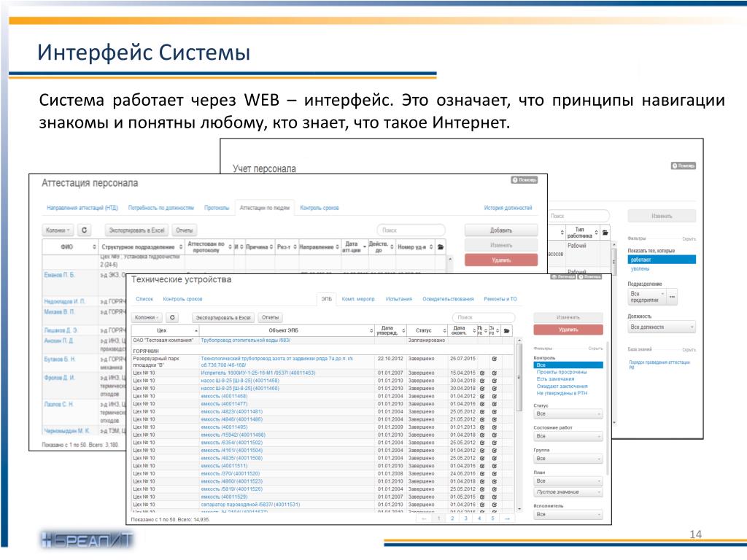Click the Поиск field in the Аттестация персонала window
The height and width of the screenshot is (560, 747).
(411, 230)
